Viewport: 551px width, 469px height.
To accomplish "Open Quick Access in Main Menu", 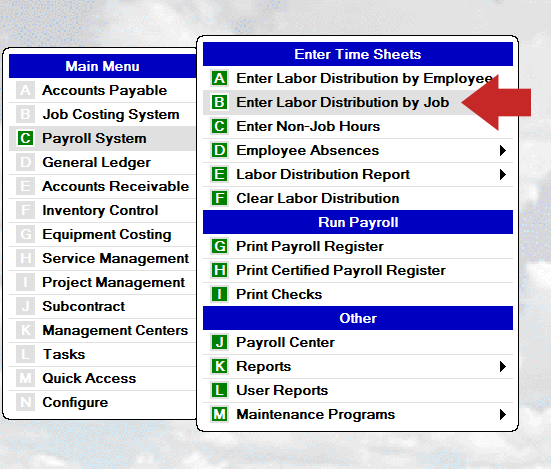I will tap(102, 378).
